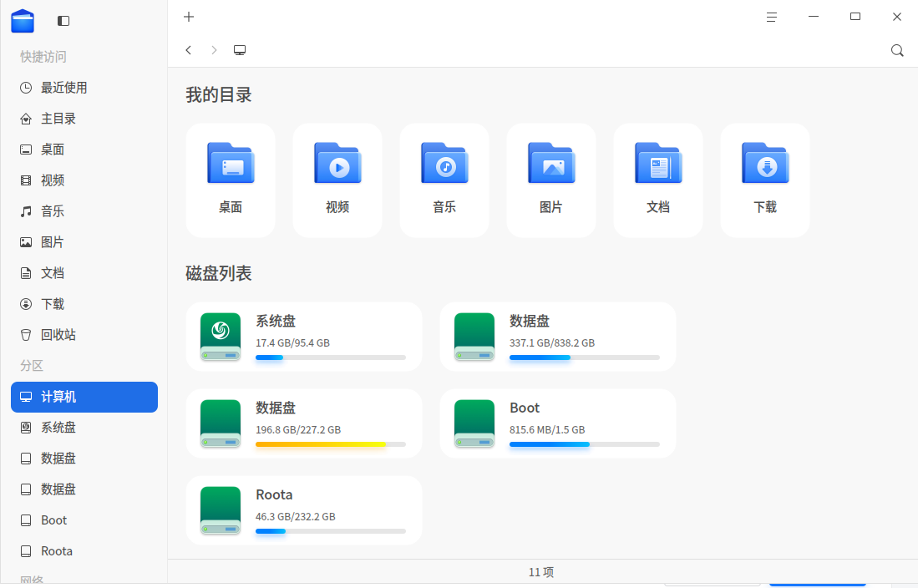Click the 磁盘列表 section heading

(218, 273)
